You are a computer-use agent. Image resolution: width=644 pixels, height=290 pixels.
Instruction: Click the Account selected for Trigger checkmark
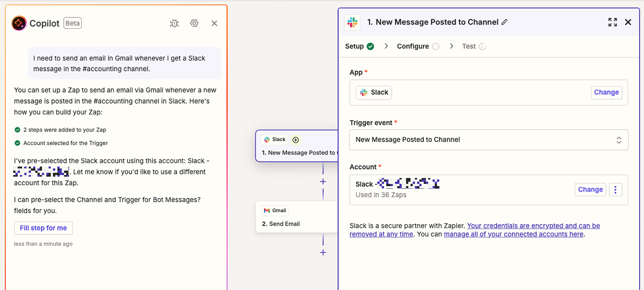tap(17, 143)
